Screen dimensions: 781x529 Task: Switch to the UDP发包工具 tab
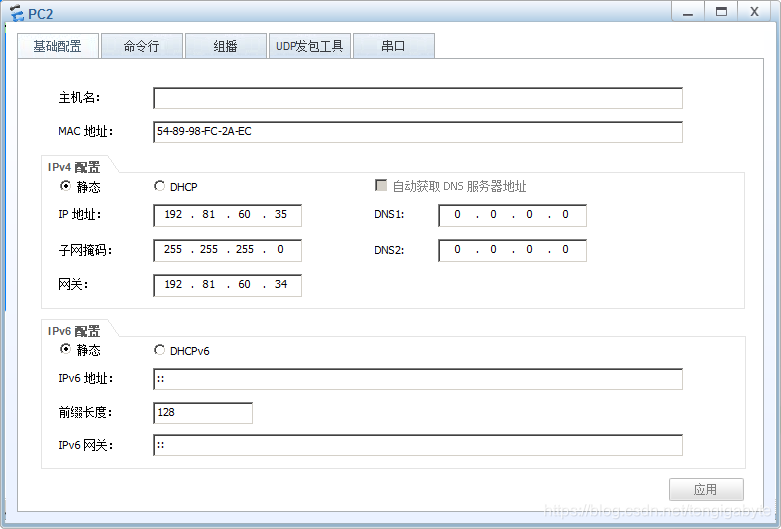click(310, 46)
